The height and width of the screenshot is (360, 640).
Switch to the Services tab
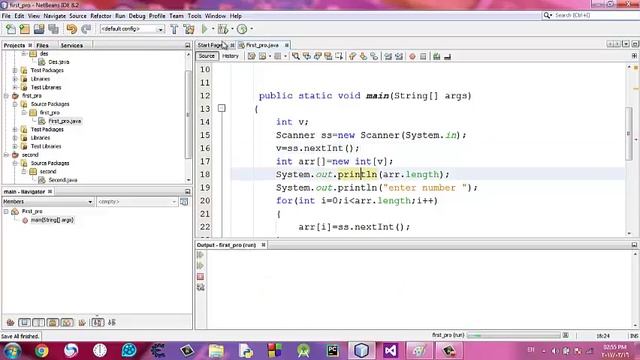(x=72, y=45)
